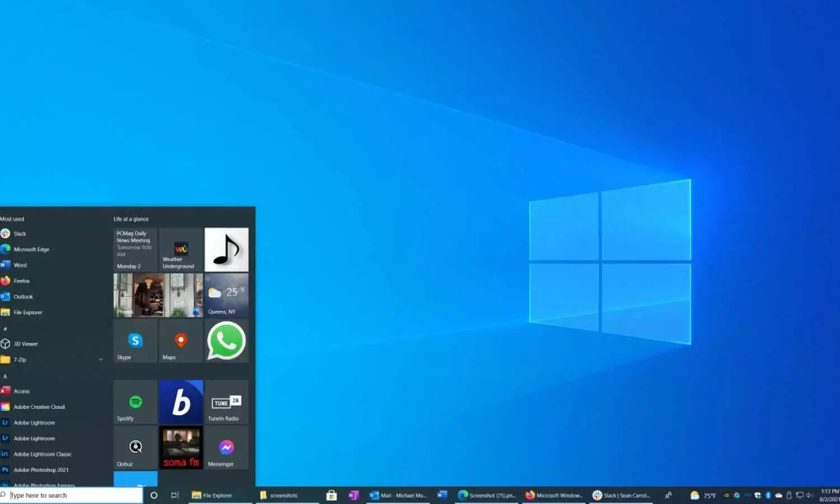840x504 pixels.
Task: Expand the 7-Zip folder in the Start menu
Action: [x=101, y=360]
